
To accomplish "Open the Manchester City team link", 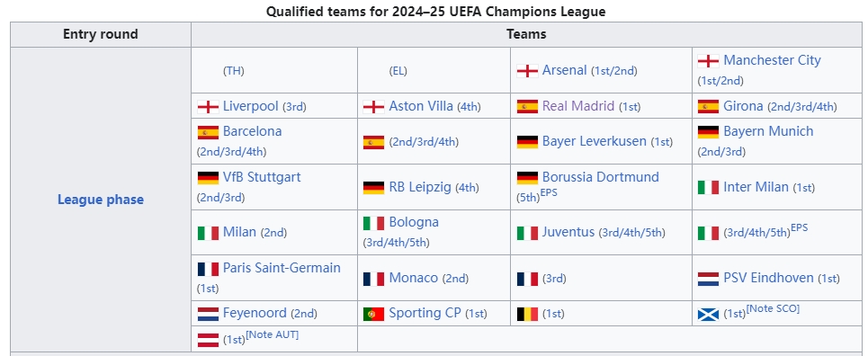I will coord(772,60).
